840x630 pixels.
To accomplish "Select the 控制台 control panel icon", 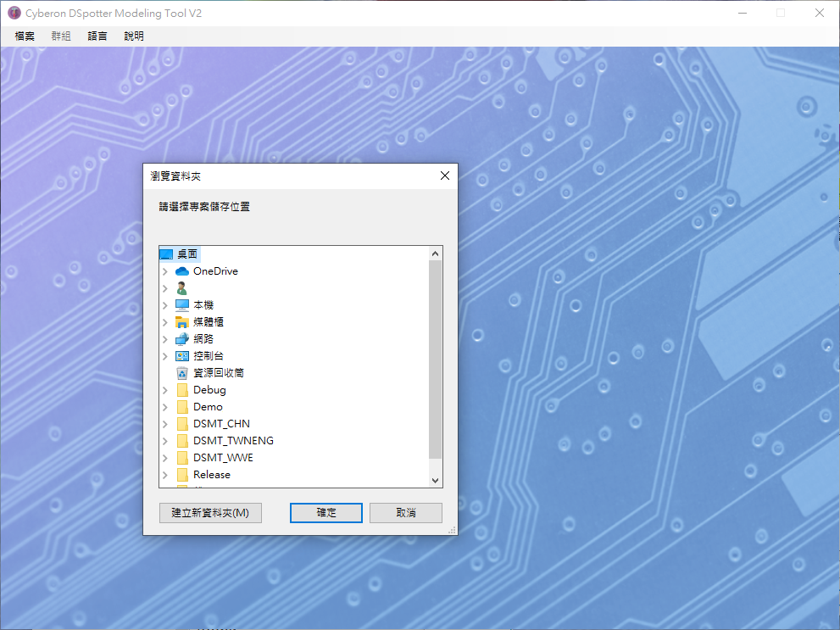I will pyautogui.click(x=182, y=356).
